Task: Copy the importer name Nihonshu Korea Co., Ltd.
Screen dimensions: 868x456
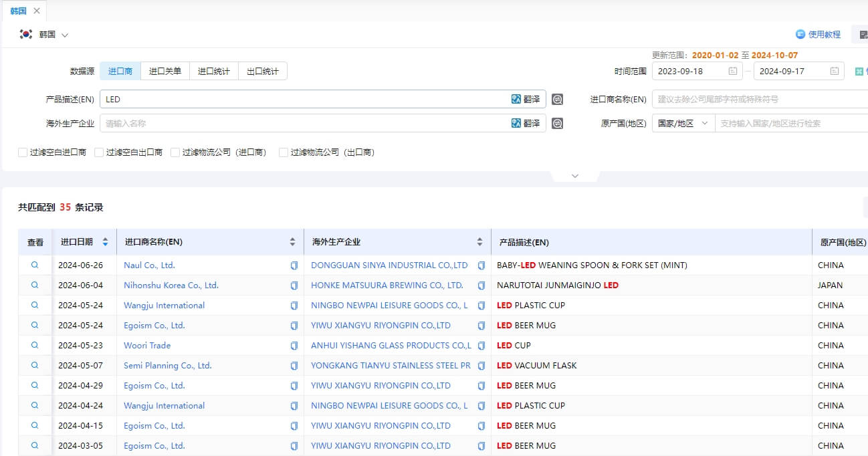Action: pos(294,286)
